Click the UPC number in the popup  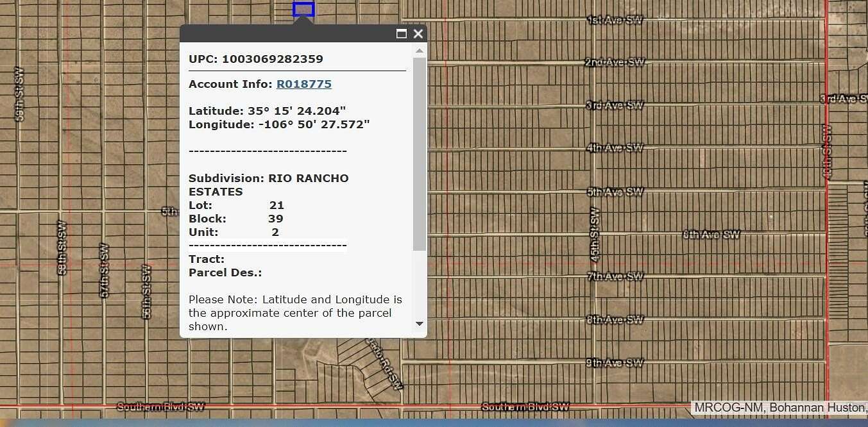coord(272,58)
